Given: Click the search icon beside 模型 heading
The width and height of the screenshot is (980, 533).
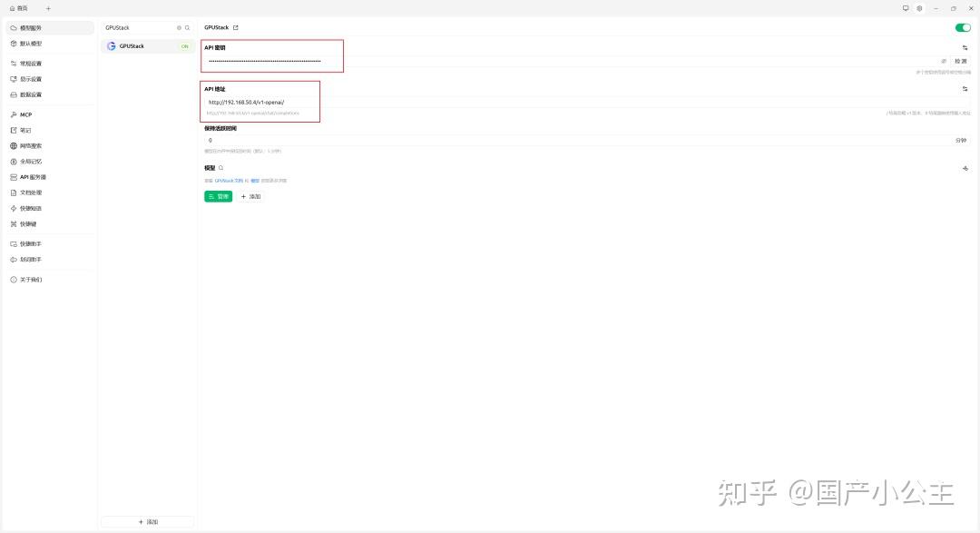Looking at the screenshot, I should (x=220, y=168).
